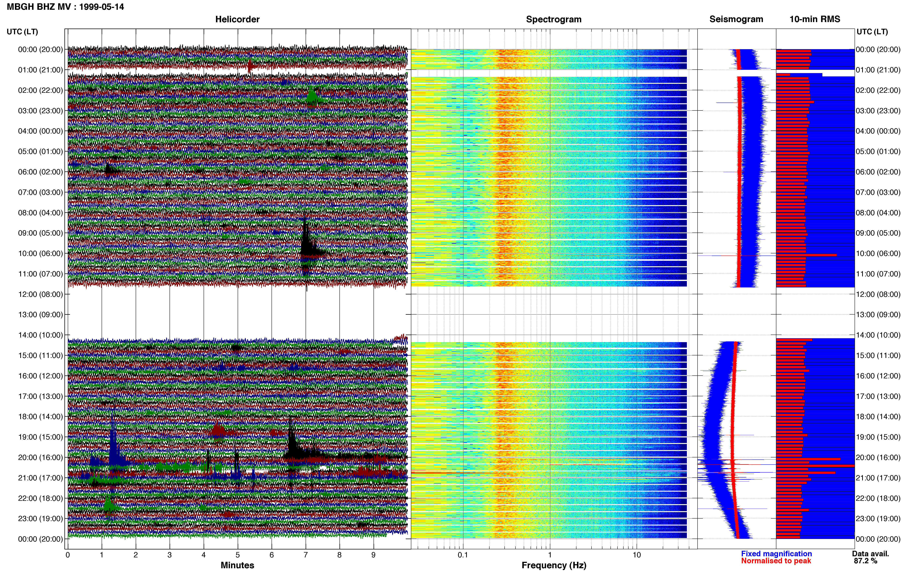Screen dimensions: 924x578
Task: Click "22:00 (18:00)" on the RMS-side time axis
Action: click(x=878, y=498)
